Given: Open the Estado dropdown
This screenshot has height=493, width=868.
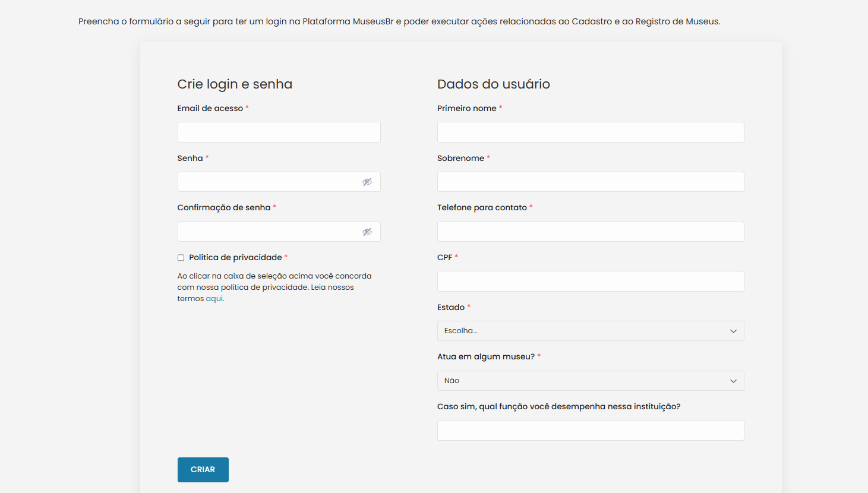Looking at the screenshot, I should point(590,331).
